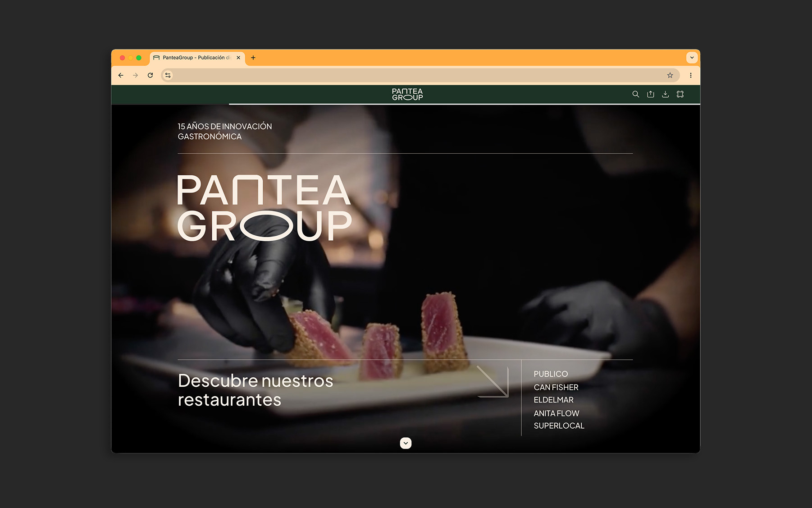Select the PanteaGroup - Publicación tab
The width and height of the screenshot is (812, 508).
pos(197,58)
